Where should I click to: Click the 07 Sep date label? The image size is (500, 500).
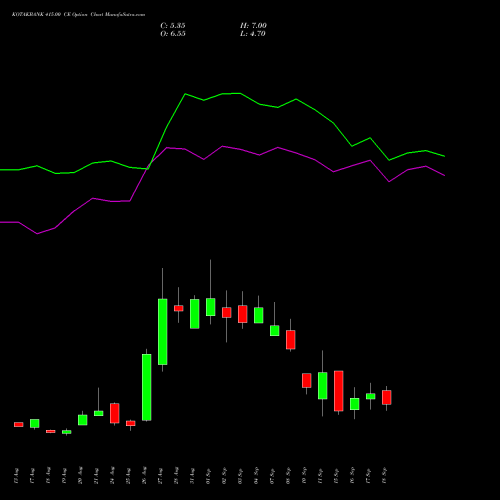pos(272,475)
